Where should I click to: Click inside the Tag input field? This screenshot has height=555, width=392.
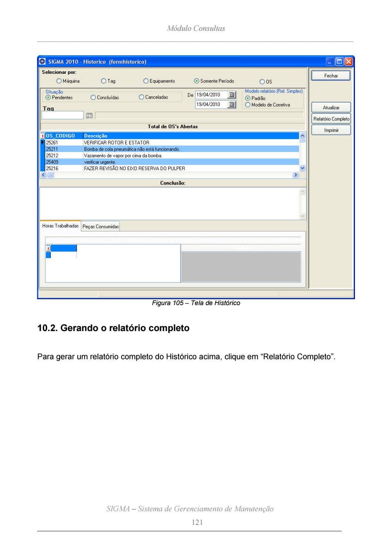[63, 115]
